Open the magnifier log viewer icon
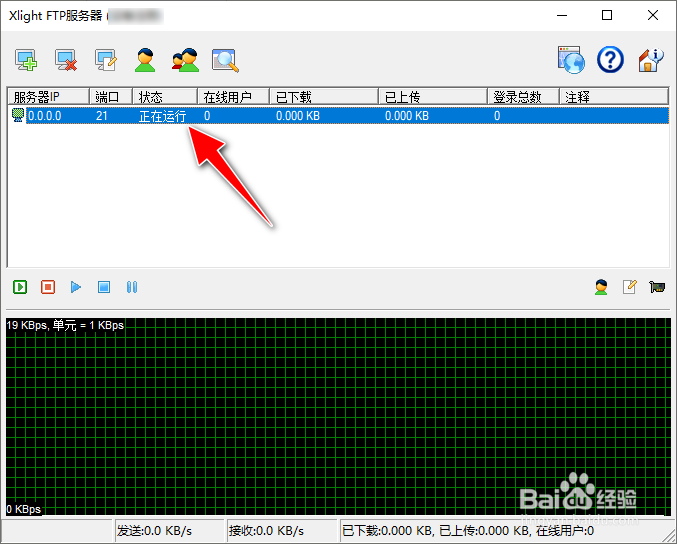Screen dimensions: 677x544 (x=225, y=60)
